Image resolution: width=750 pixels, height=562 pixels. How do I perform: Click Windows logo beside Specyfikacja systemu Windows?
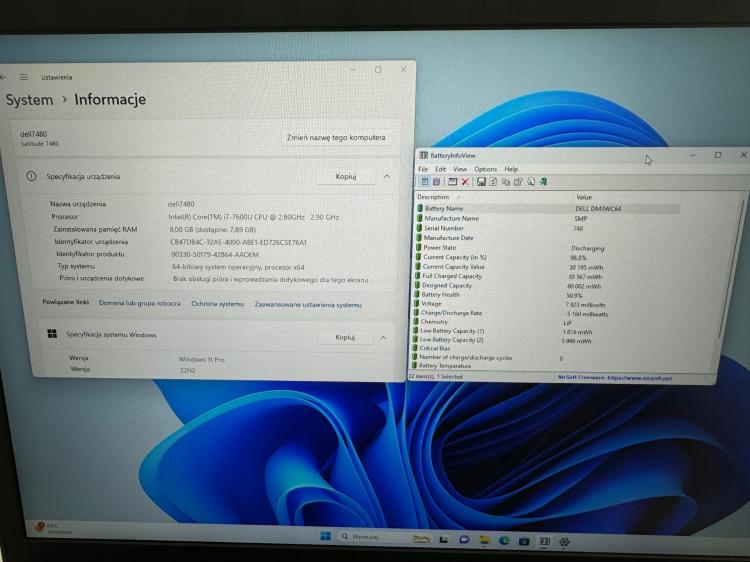tap(52, 334)
